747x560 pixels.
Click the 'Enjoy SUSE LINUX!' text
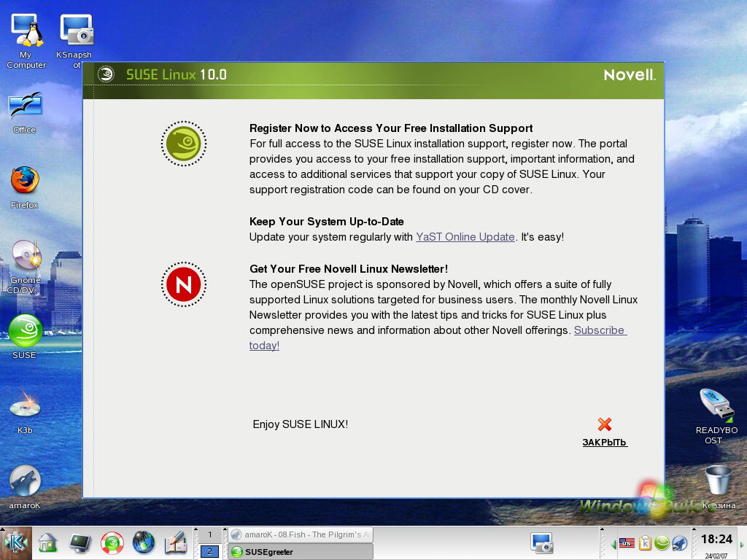coord(300,424)
